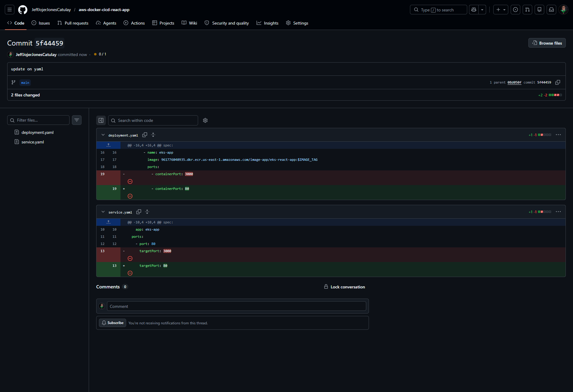Switch to the Issues tab
The image size is (573, 392).
point(41,23)
